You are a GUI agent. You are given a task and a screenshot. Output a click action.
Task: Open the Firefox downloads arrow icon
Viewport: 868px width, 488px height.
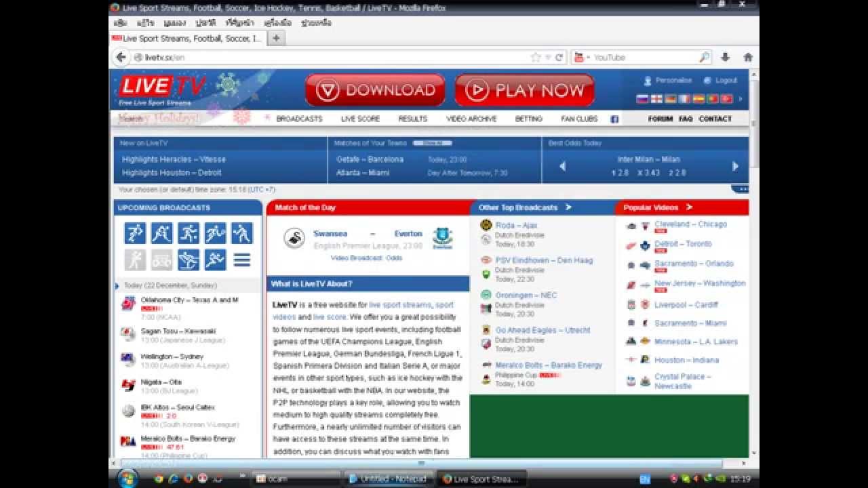[725, 57]
